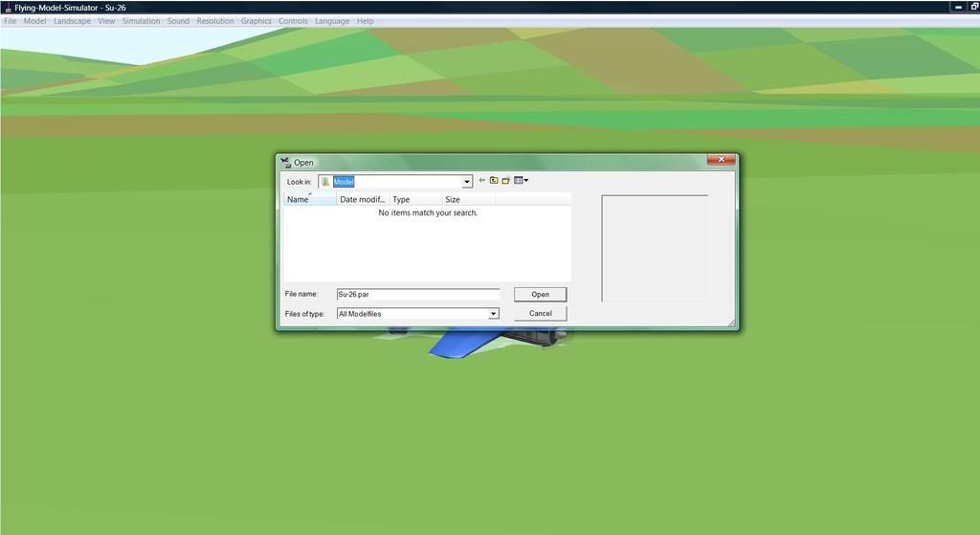
Task: Sort by the Name column header
Action: (x=310, y=199)
